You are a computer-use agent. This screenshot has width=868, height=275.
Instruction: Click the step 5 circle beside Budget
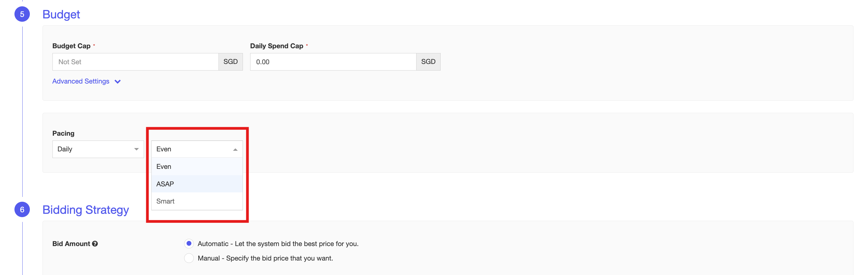pyautogui.click(x=22, y=14)
